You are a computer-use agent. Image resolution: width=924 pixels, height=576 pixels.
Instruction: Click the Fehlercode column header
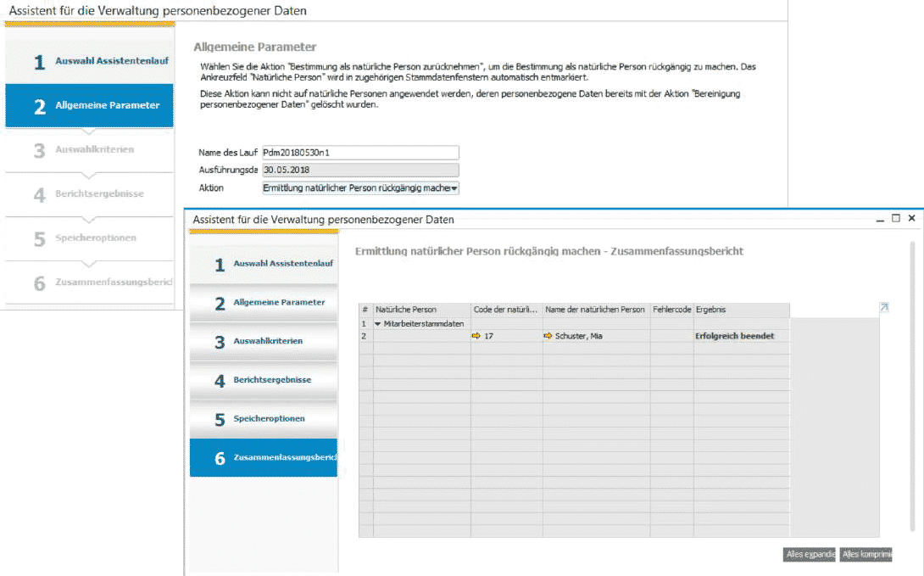pos(671,310)
